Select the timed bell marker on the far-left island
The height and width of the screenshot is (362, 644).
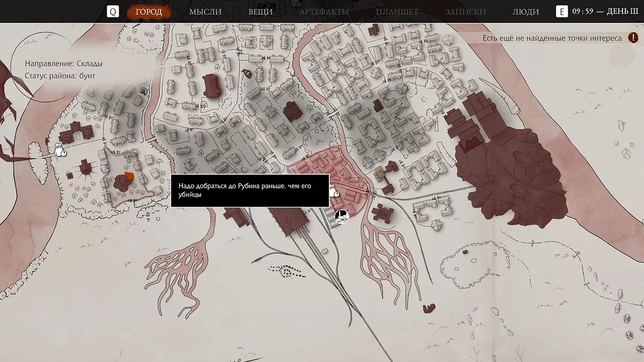pos(60,150)
